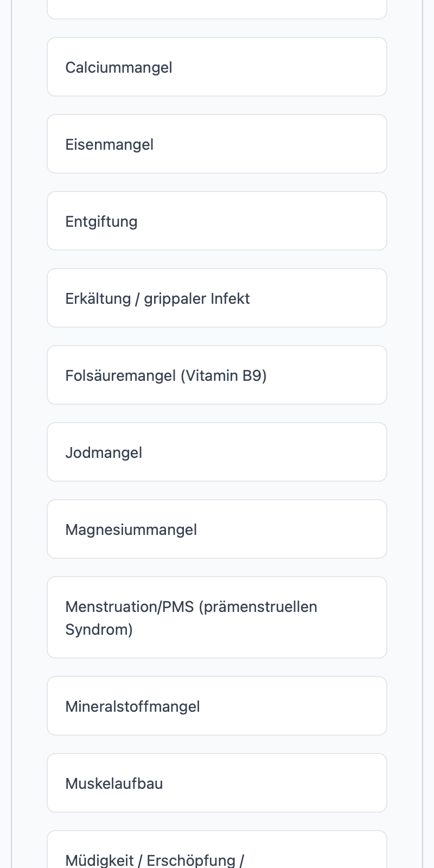Click the partially visible card above Calciummangel
The width and height of the screenshot is (434, 868).
217,9
